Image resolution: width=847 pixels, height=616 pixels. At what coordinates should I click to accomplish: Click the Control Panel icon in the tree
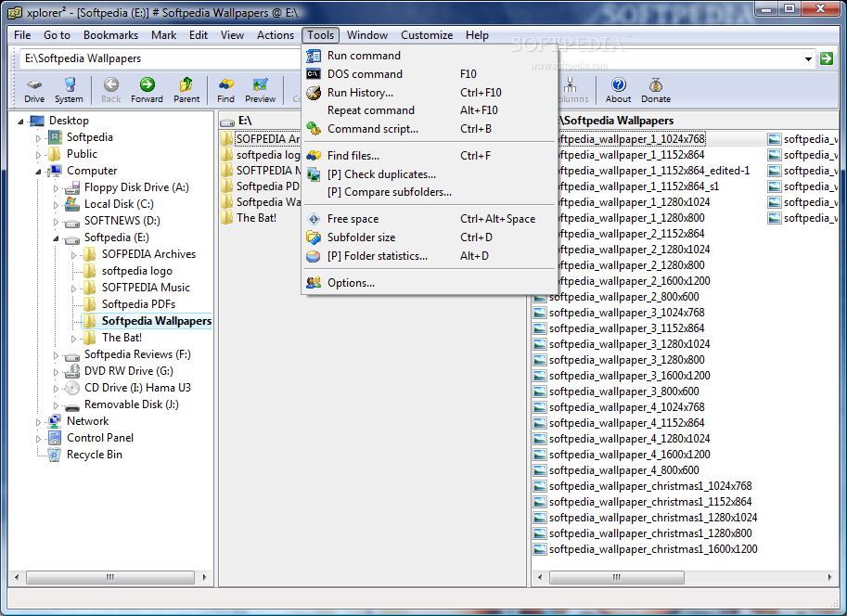coord(55,438)
